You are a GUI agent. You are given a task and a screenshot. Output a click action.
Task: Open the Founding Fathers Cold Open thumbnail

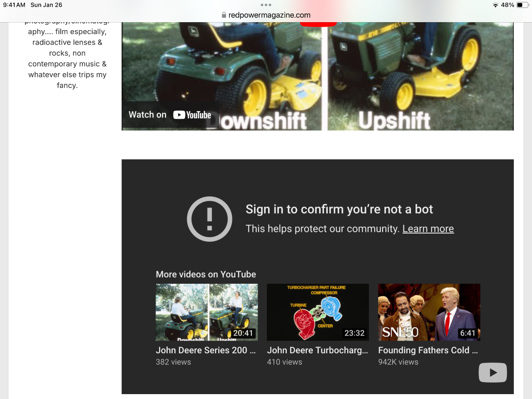pyautogui.click(x=429, y=312)
